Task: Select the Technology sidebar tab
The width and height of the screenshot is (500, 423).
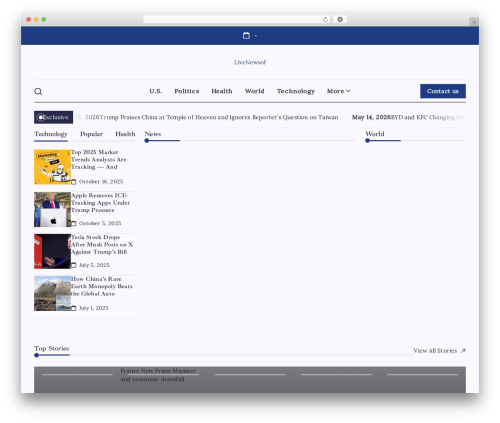Action: pyautogui.click(x=51, y=134)
